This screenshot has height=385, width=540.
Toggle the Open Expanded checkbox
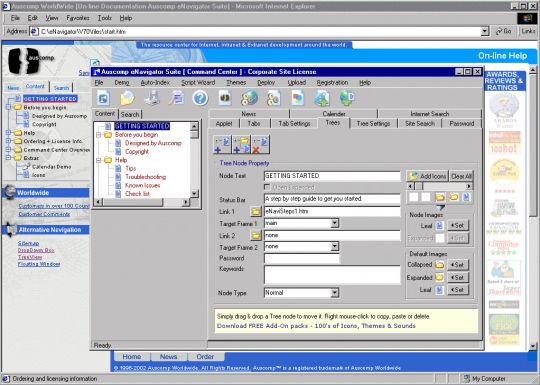267,187
